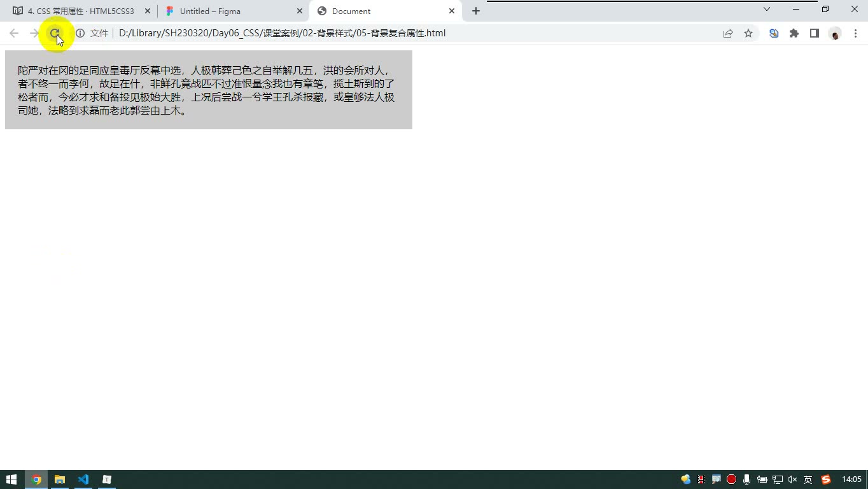Open the Chrome profile avatar
868x489 pixels.
835,34
